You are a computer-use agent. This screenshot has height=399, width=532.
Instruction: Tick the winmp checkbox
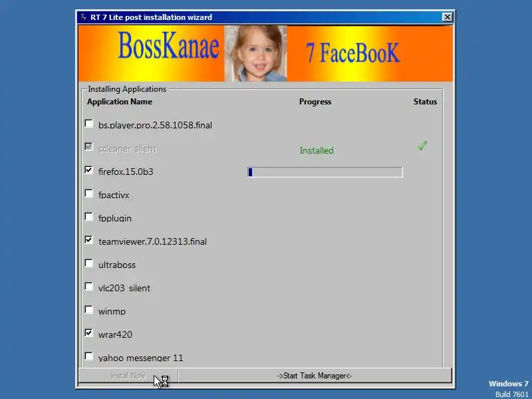pos(89,310)
